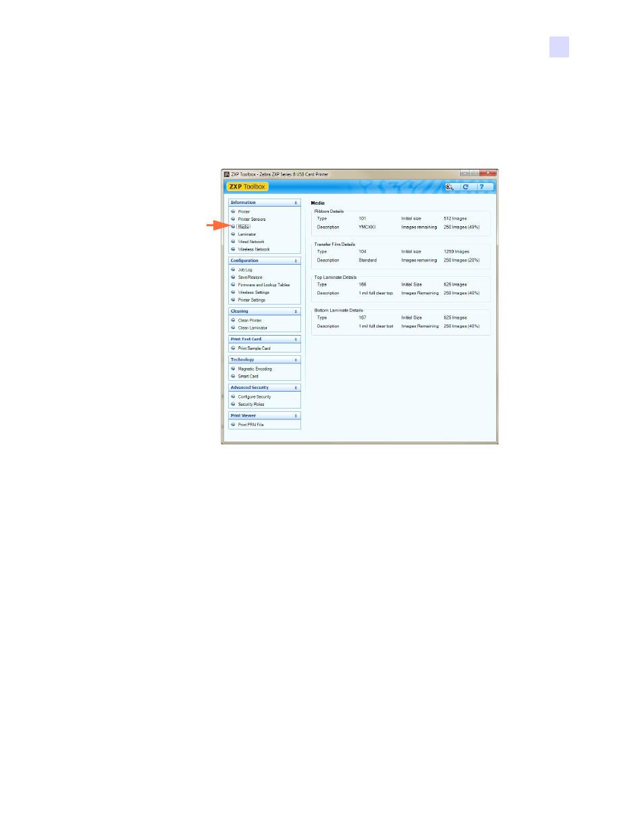Select Clean Printer
644x834 pixels.
(250, 321)
